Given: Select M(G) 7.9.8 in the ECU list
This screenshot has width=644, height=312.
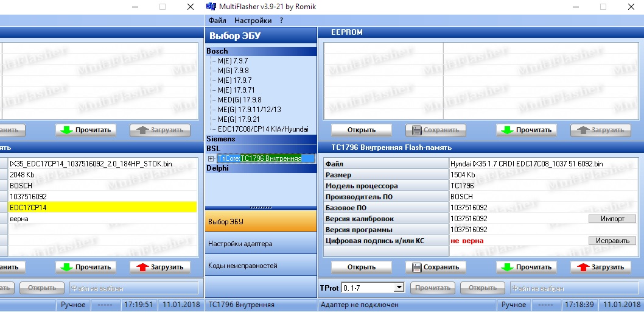Looking at the screenshot, I should coord(233,71).
